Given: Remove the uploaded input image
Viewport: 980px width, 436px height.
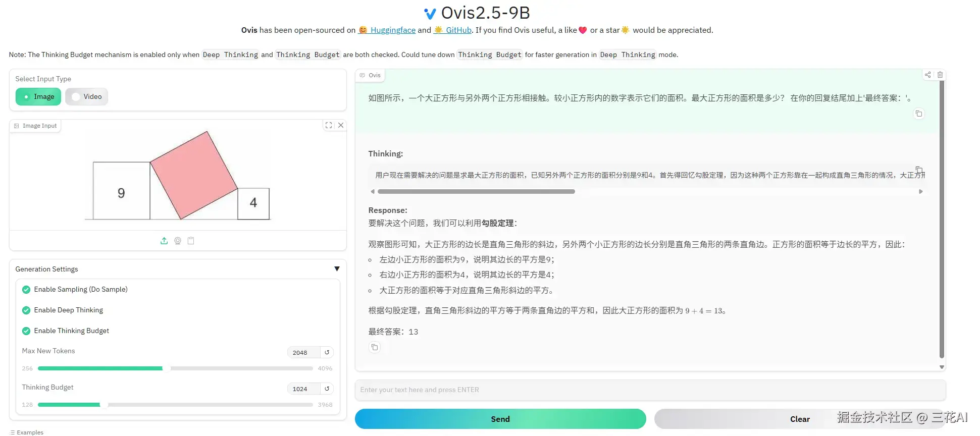Looking at the screenshot, I should [x=341, y=125].
